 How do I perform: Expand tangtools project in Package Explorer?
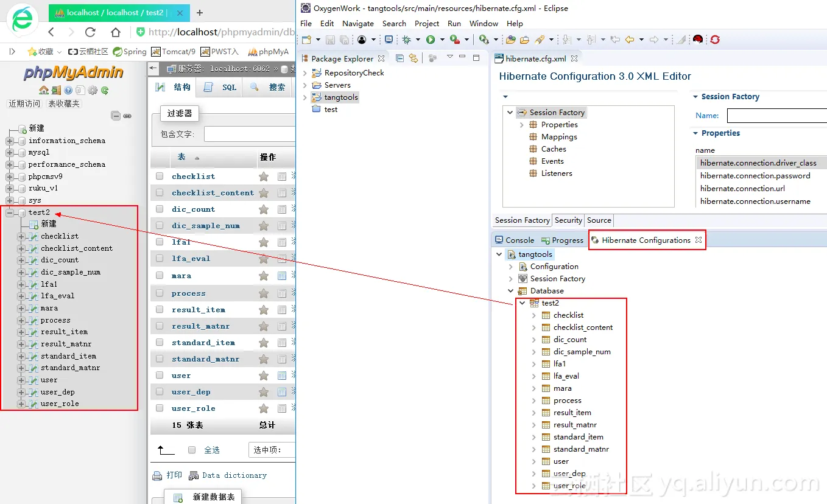point(305,97)
